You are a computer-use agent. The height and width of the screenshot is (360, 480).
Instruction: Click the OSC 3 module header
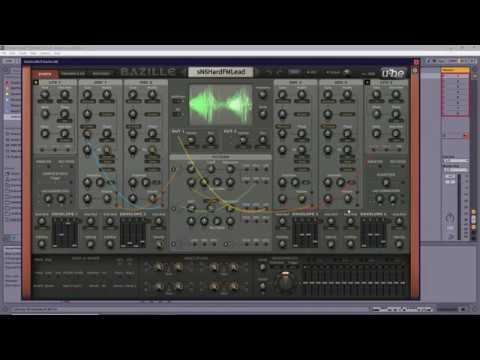(x=295, y=82)
